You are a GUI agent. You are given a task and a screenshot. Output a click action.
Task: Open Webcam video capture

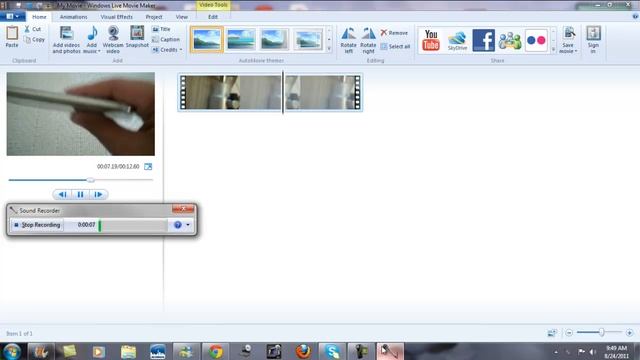(113, 40)
